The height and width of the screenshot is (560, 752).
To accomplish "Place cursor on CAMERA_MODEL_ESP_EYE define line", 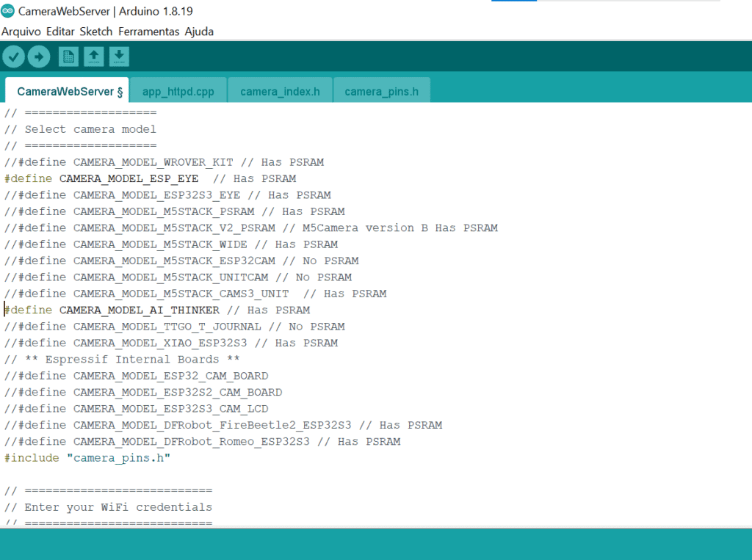I will [x=129, y=178].
